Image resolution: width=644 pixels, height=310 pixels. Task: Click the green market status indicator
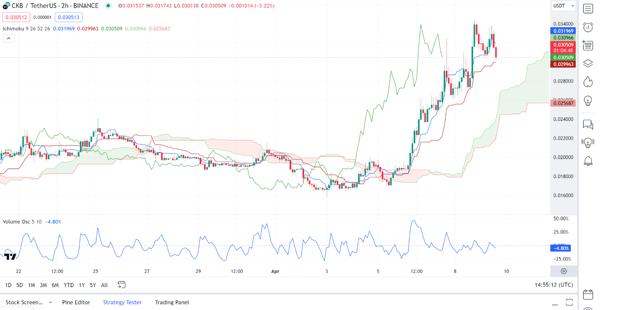(x=108, y=6)
